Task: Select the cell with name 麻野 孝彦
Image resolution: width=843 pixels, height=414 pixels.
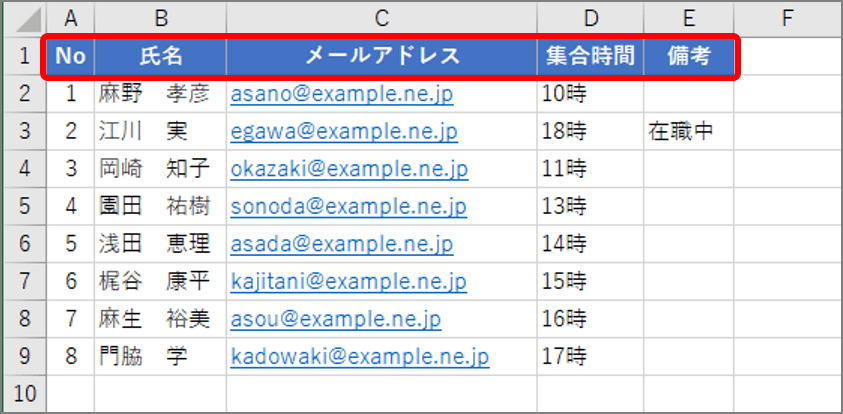Action: [160, 94]
